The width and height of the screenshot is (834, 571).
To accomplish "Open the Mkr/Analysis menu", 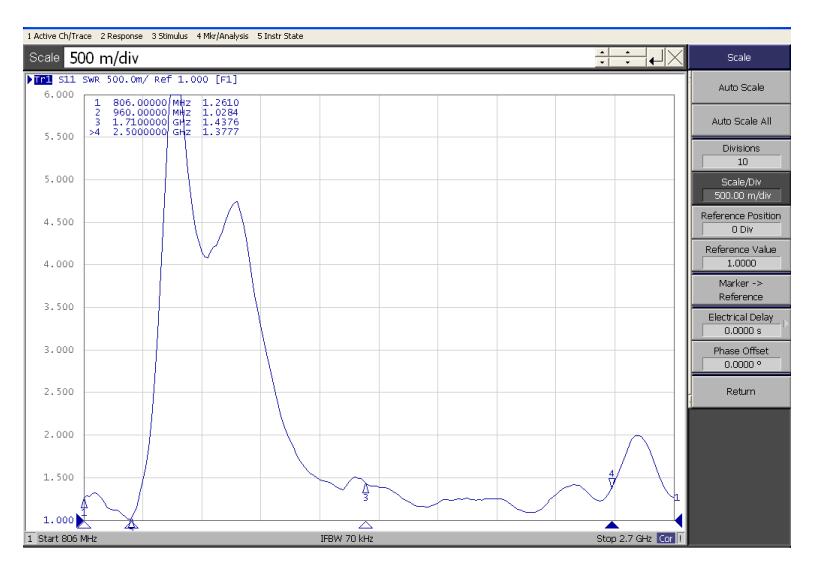I will pos(222,36).
